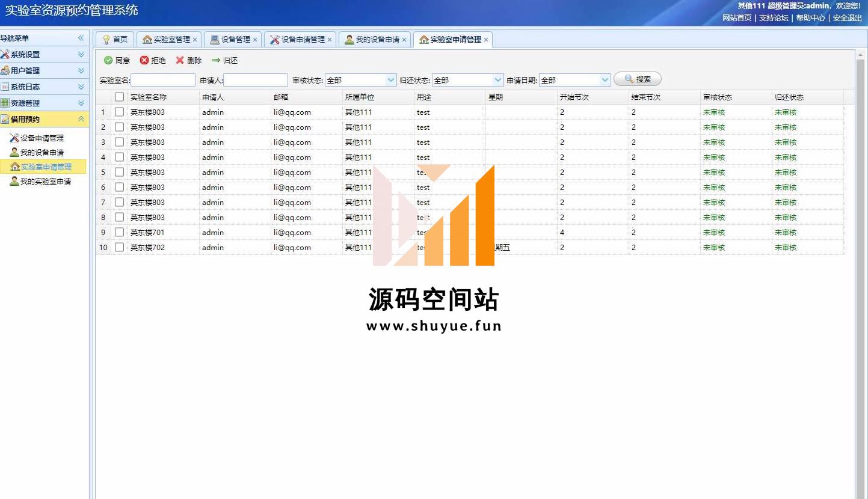Check the checkbox for row 1
This screenshot has height=499, width=868.
tap(119, 112)
